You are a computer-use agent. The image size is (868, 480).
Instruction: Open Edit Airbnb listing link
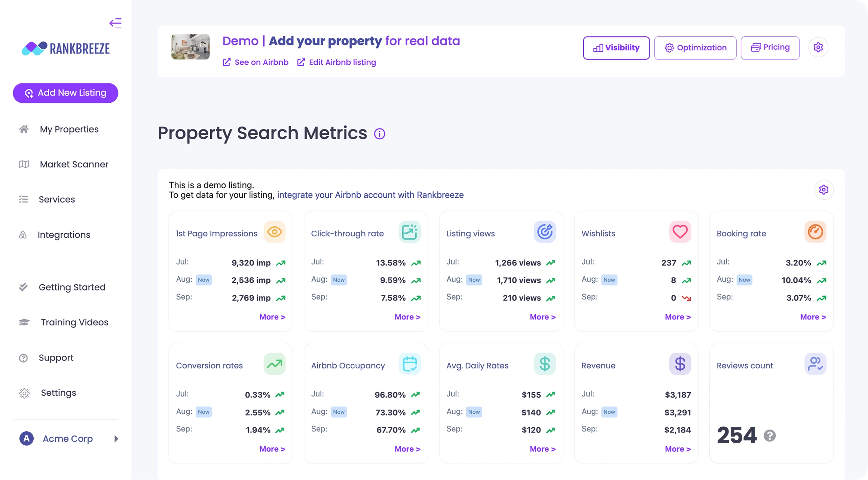coord(337,62)
